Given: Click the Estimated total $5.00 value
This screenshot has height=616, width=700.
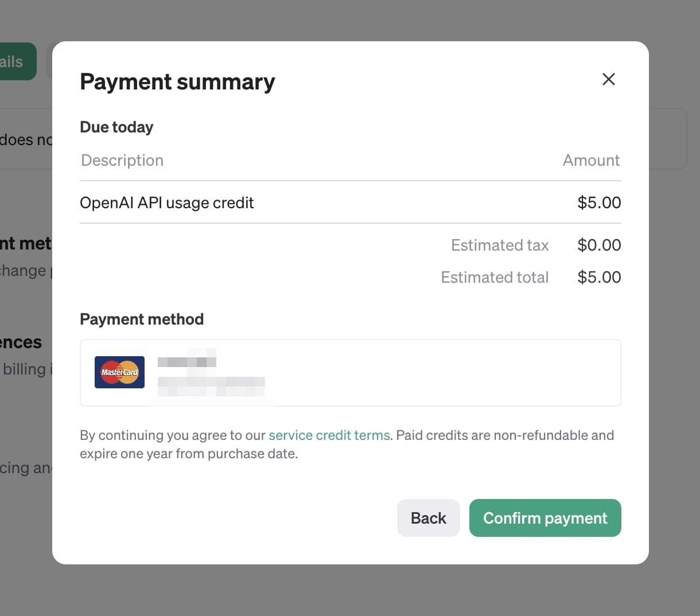Looking at the screenshot, I should click(x=599, y=277).
